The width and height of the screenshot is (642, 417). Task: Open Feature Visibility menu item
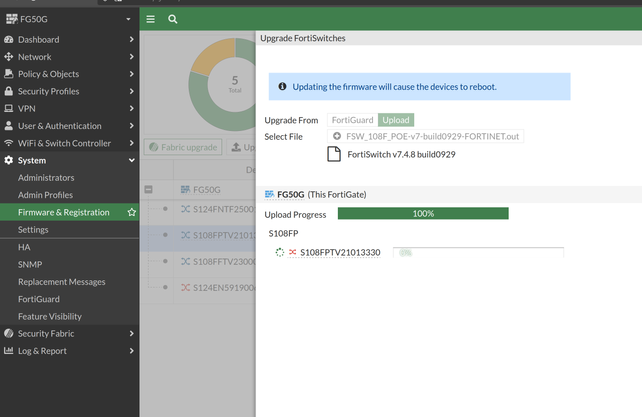point(50,316)
